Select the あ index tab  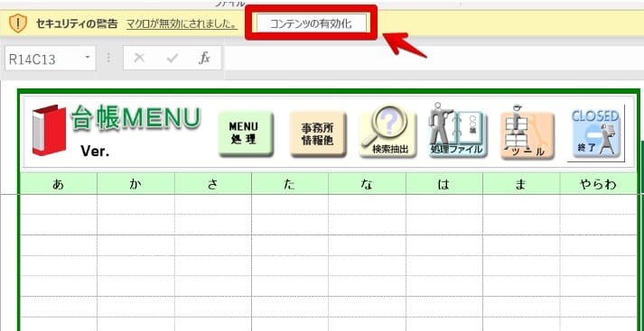[x=59, y=184]
